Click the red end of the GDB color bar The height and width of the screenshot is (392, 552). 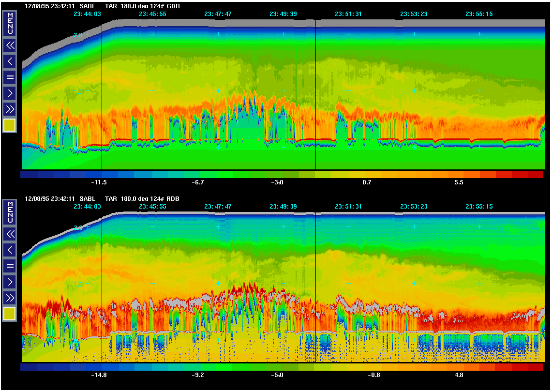pyautogui.click(x=535, y=174)
